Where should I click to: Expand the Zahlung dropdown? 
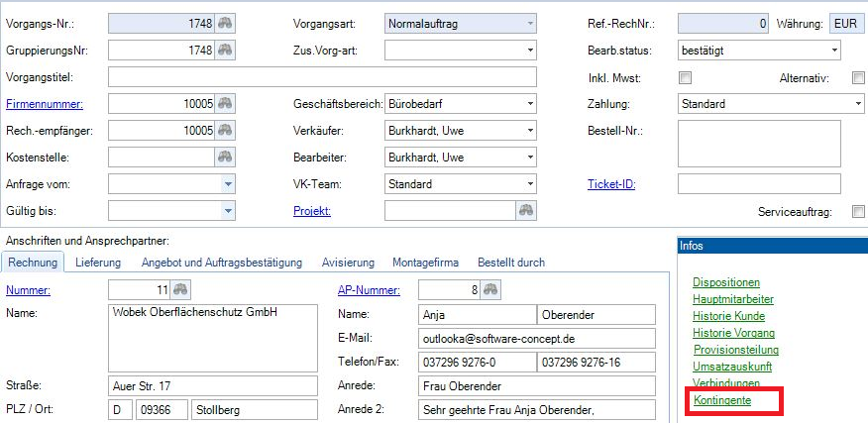pyautogui.click(x=856, y=103)
